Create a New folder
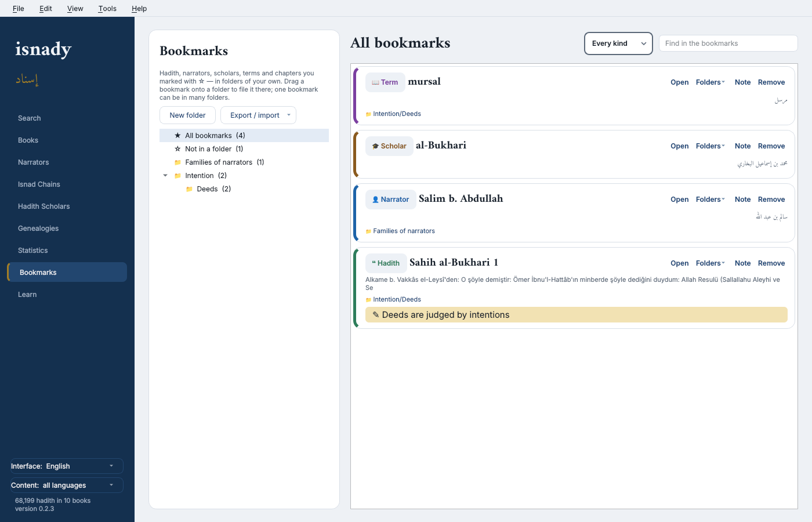 click(x=187, y=115)
